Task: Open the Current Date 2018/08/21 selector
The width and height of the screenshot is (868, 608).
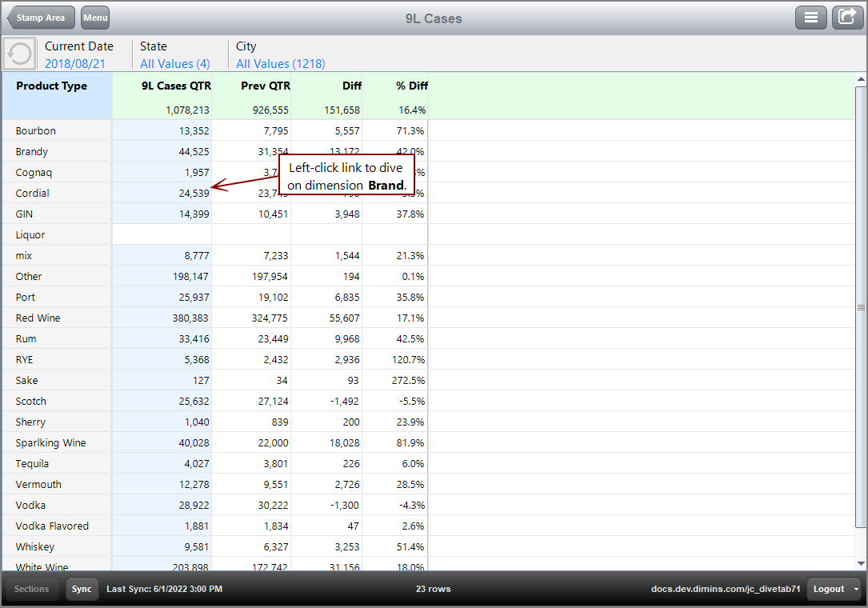Action: tap(74, 63)
